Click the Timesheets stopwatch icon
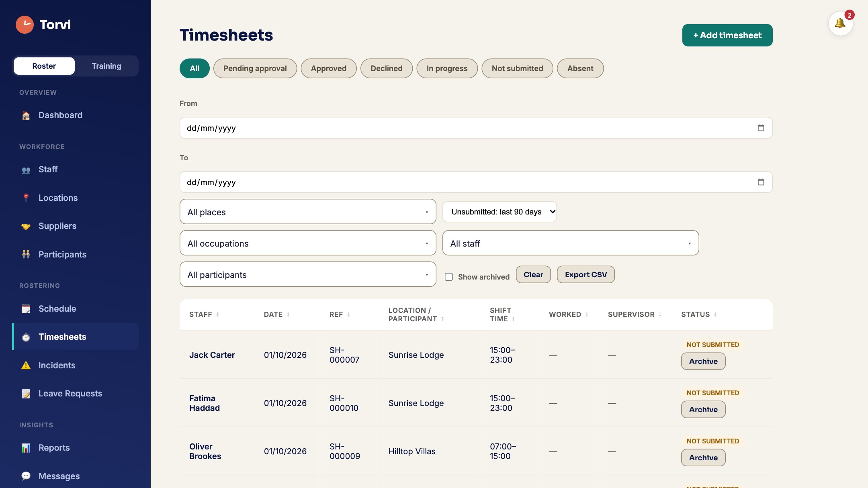 26,337
